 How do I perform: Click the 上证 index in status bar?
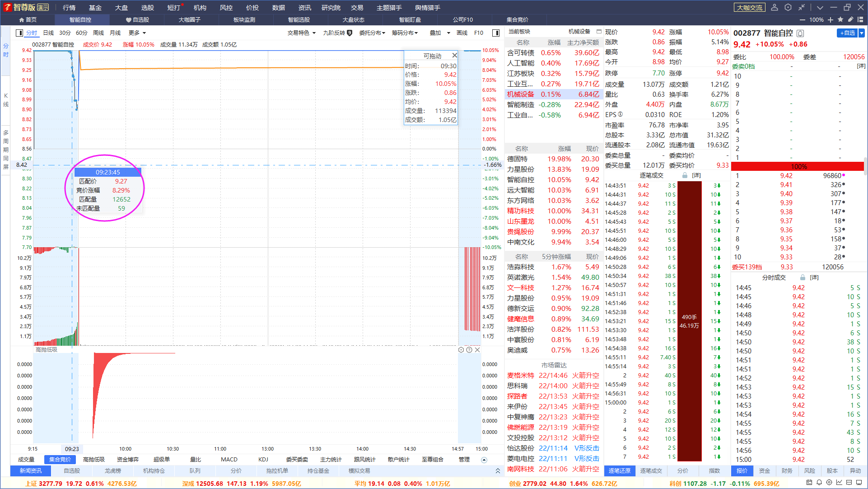[81, 484]
